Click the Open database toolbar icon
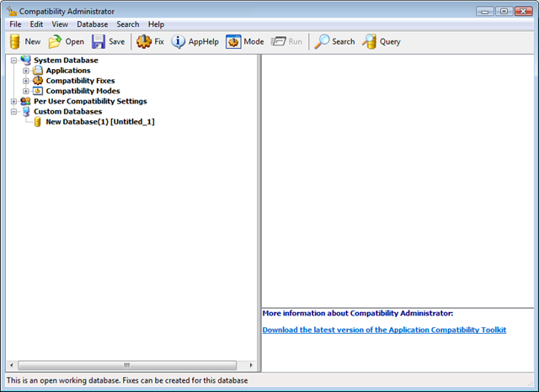The image size is (539, 392). [56, 41]
